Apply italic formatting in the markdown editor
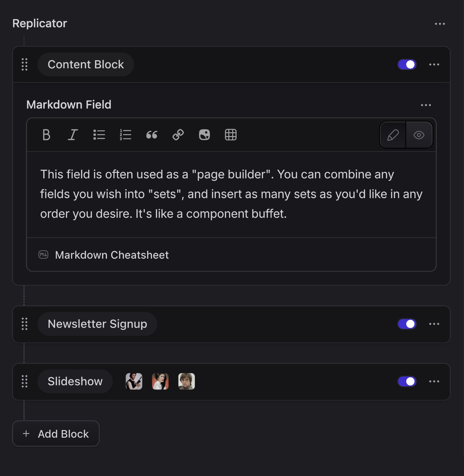 (72, 135)
